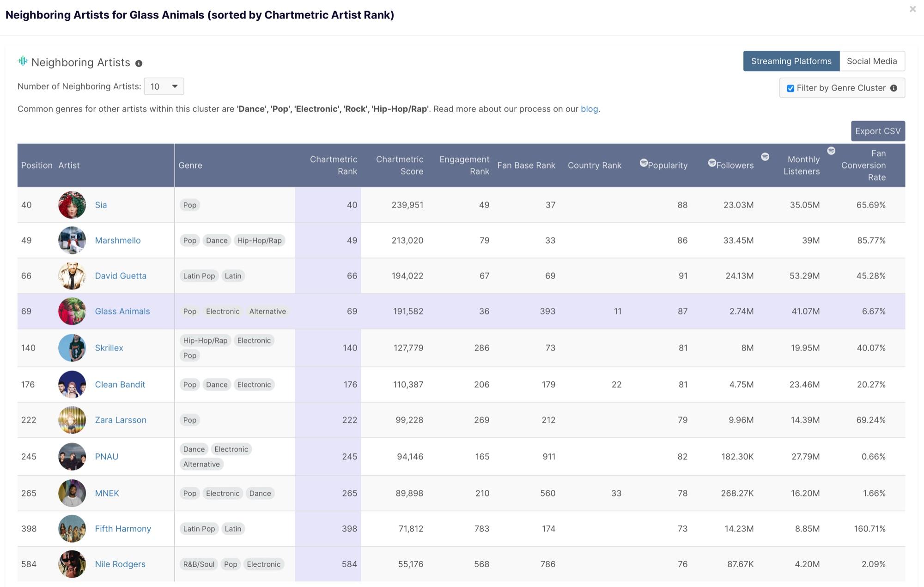
Task: Open the PNAU artist link
Action: (107, 457)
